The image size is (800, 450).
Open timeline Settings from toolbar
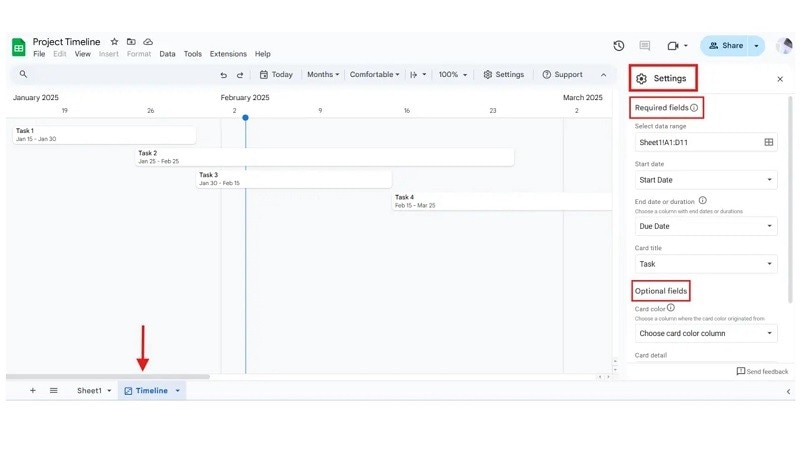click(504, 74)
